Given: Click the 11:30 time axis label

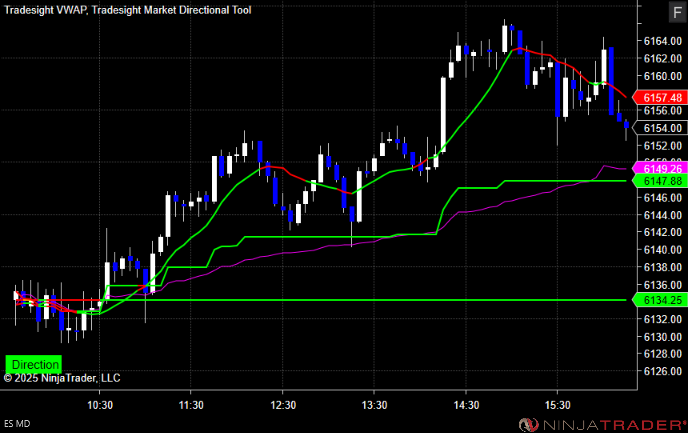Looking at the screenshot, I should (191, 405).
